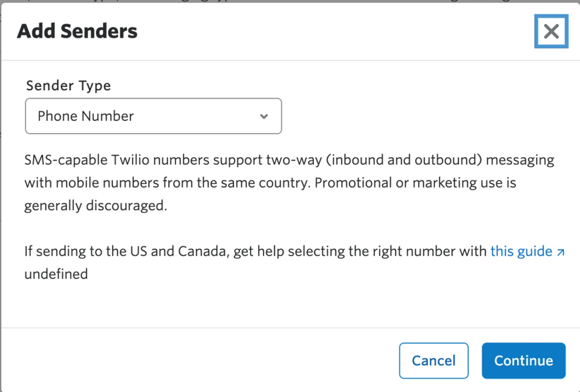Click the page area behind the modal
580x392 pixels.
(x=290, y=4)
